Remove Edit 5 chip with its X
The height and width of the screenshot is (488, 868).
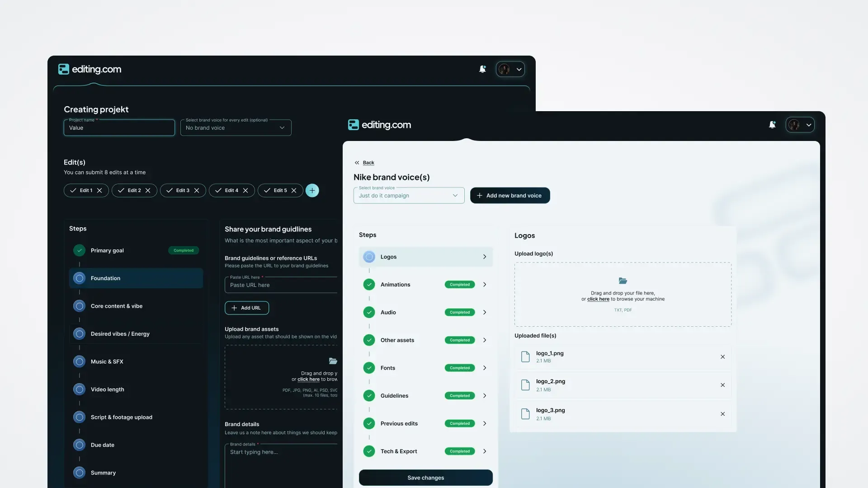294,191
